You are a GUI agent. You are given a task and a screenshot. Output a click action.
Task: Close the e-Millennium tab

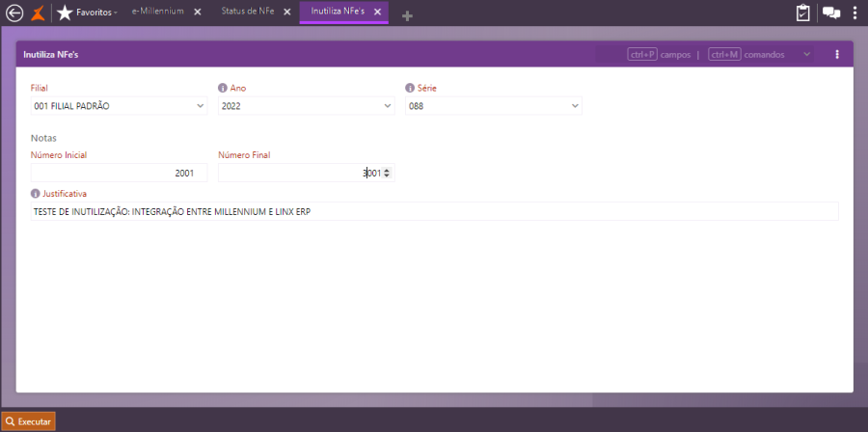pos(198,12)
